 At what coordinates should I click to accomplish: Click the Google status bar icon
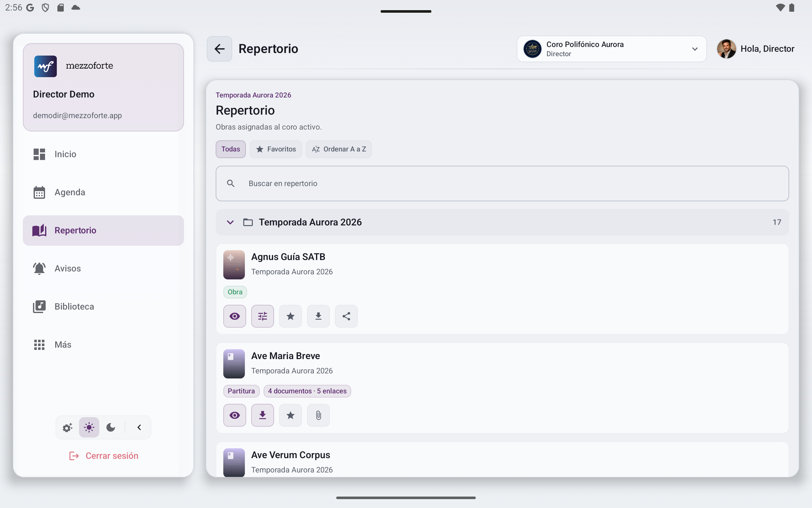(x=30, y=8)
